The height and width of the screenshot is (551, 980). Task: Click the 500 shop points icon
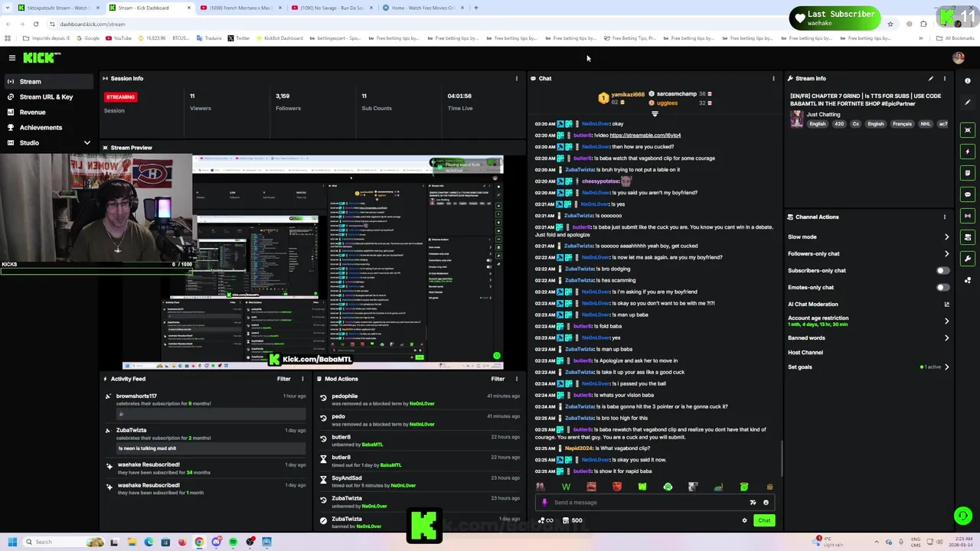572,520
